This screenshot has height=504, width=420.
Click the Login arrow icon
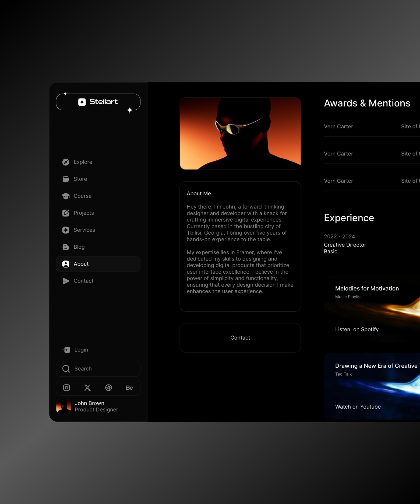click(66, 350)
